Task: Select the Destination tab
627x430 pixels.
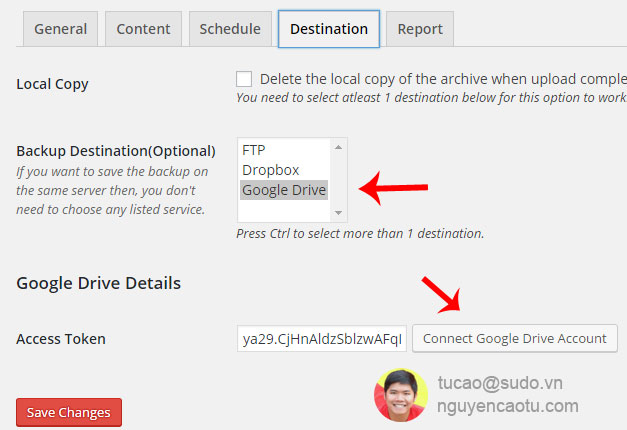Action: pyautogui.click(x=328, y=29)
